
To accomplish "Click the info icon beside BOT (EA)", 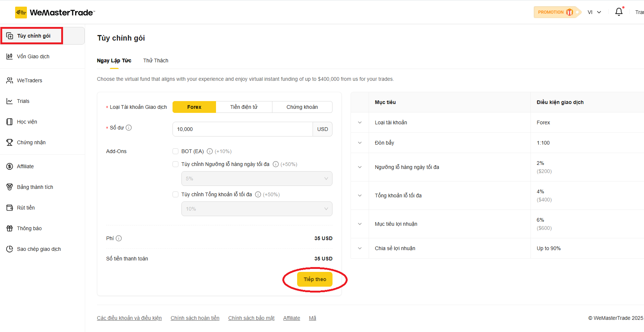I will point(210,151).
